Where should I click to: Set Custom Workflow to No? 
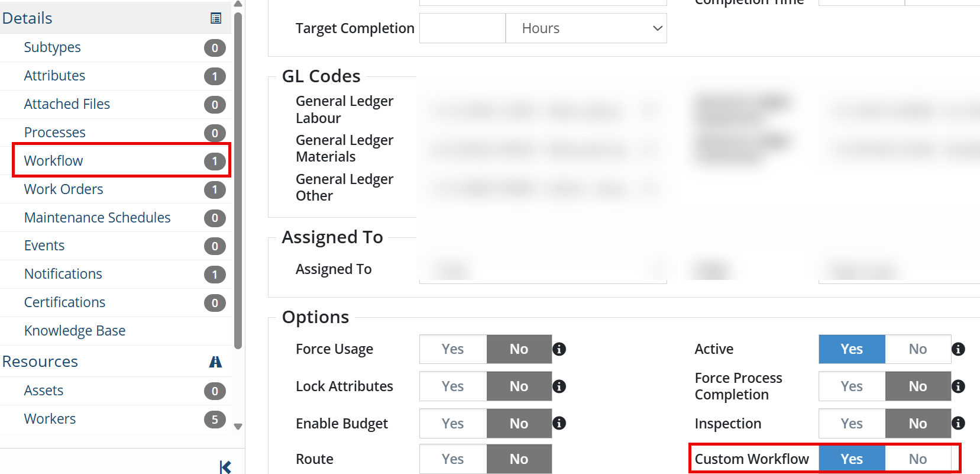point(917,459)
